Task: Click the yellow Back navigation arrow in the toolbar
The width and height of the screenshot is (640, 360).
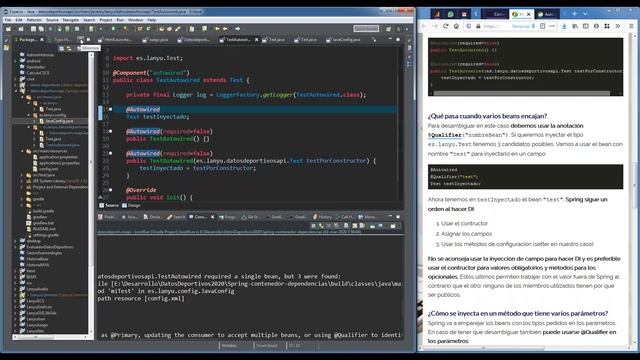Action: [x=224, y=29]
